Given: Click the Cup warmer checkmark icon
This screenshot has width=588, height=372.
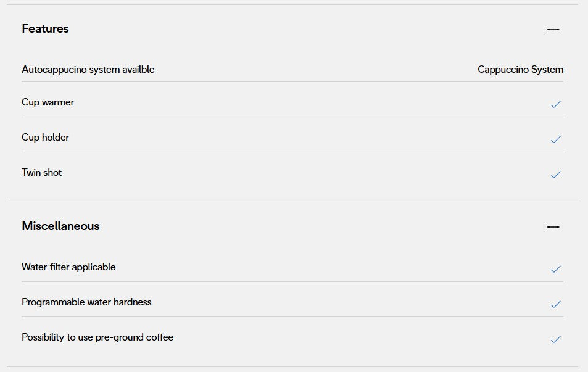Looking at the screenshot, I should [555, 104].
